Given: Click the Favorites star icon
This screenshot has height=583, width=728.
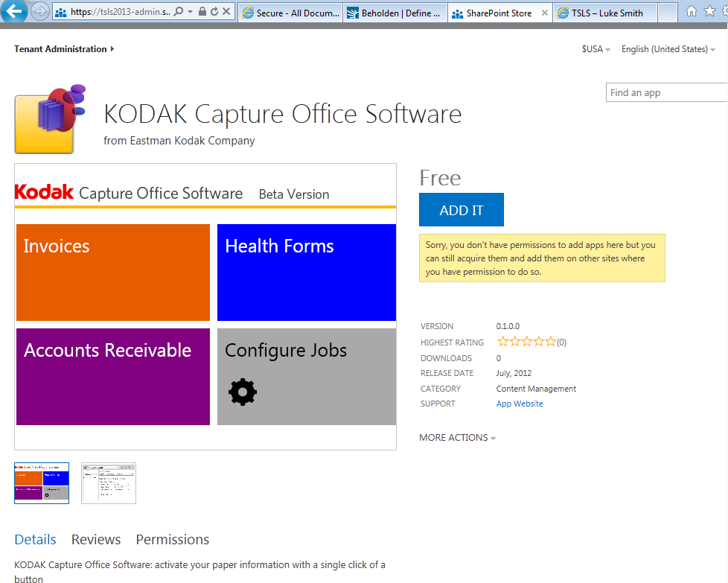Looking at the screenshot, I should click(x=709, y=11).
